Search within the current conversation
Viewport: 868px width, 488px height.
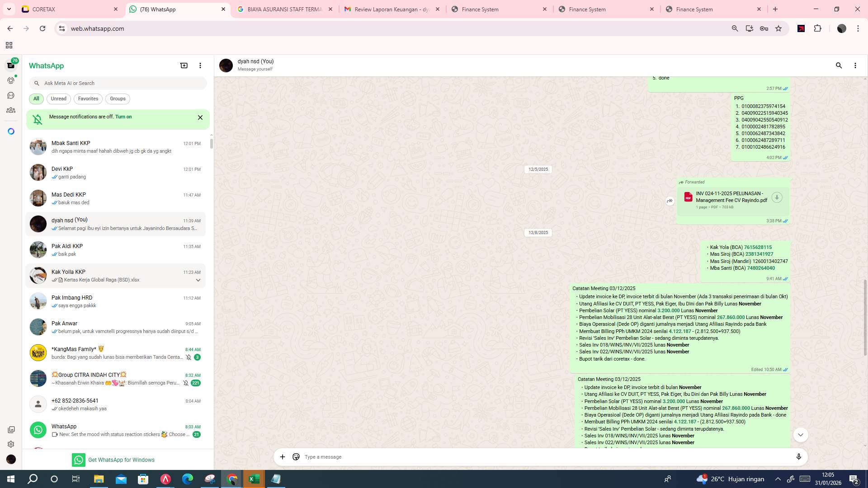pyautogui.click(x=839, y=66)
